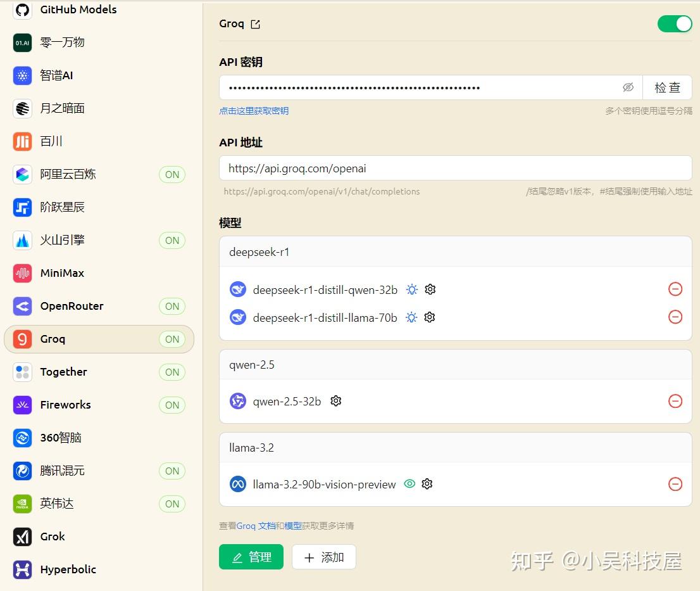Open settings gear for qwen-2.5-32b
The height and width of the screenshot is (591, 700).
point(335,401)
